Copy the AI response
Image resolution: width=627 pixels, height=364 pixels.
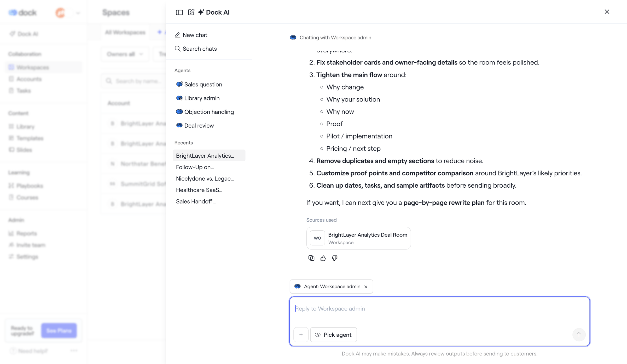click(x=311, y=258)
